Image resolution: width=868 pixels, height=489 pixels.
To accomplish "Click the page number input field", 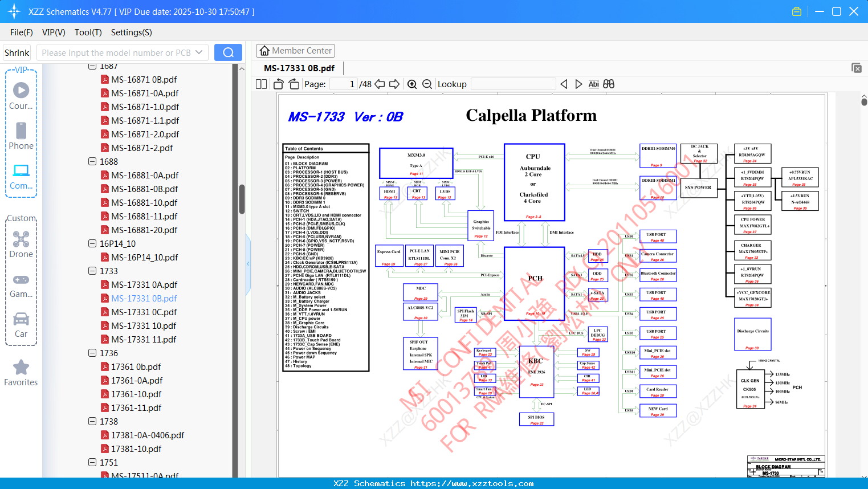I will tap(344, 84).
